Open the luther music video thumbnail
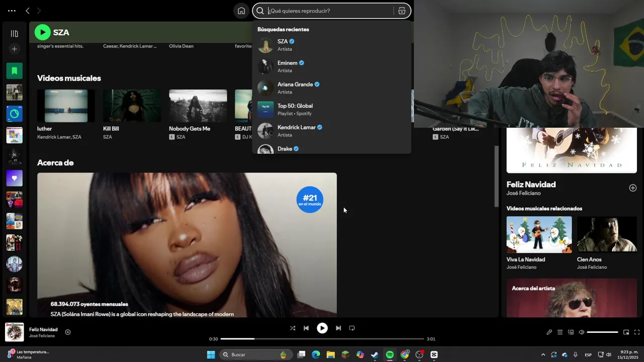Image resolution: width=644 pixels, height=362 pixels. tap(66, 106)
